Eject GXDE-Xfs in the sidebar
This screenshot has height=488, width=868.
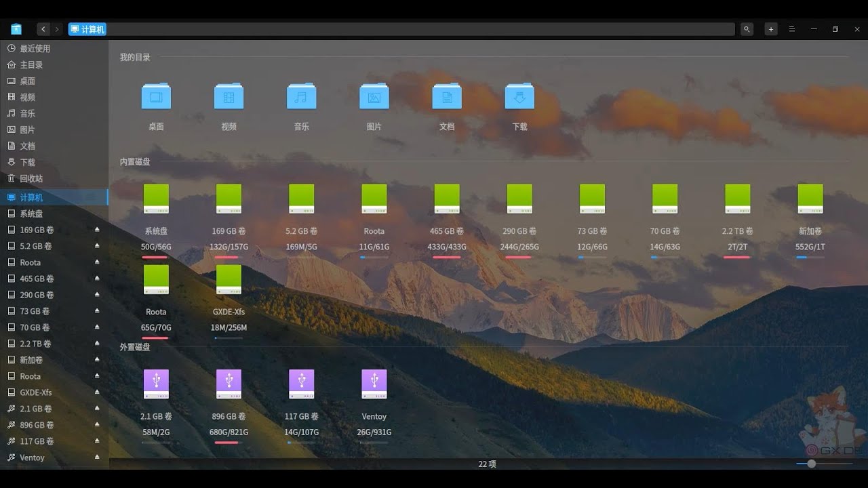click(x=97, y=392)
